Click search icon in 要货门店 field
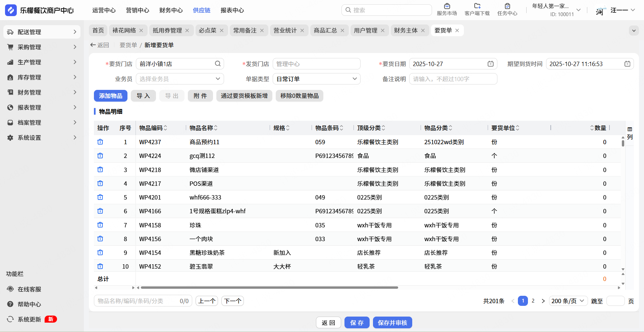This screenshot has height=332, width=644. click(218, 64)
